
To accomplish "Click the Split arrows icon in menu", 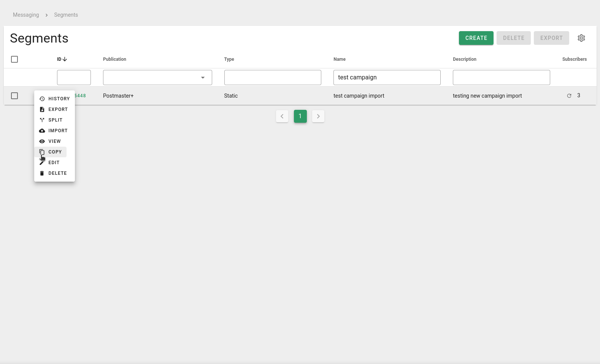I will click(x=42, y=120).
